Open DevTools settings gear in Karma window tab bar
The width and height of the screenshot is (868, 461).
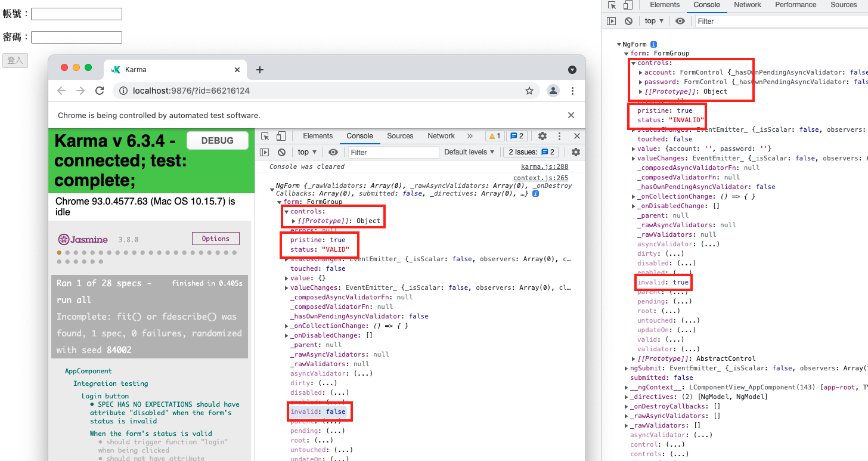(x=542, y=136)
